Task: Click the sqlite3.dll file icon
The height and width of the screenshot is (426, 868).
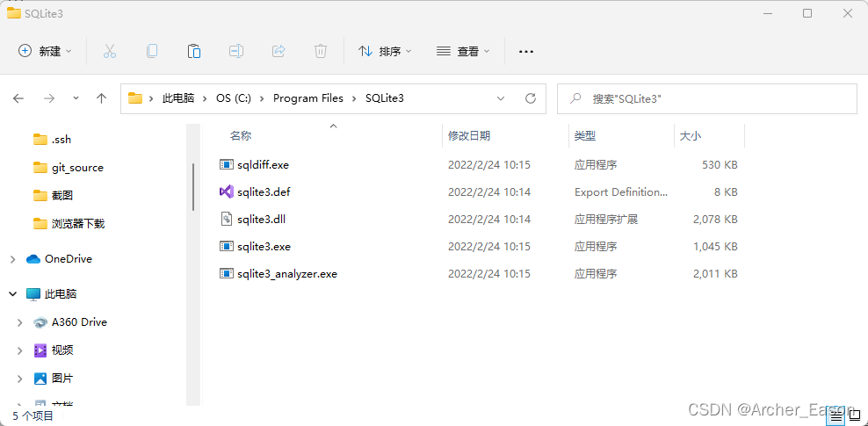Action: [x=227, y=219]
